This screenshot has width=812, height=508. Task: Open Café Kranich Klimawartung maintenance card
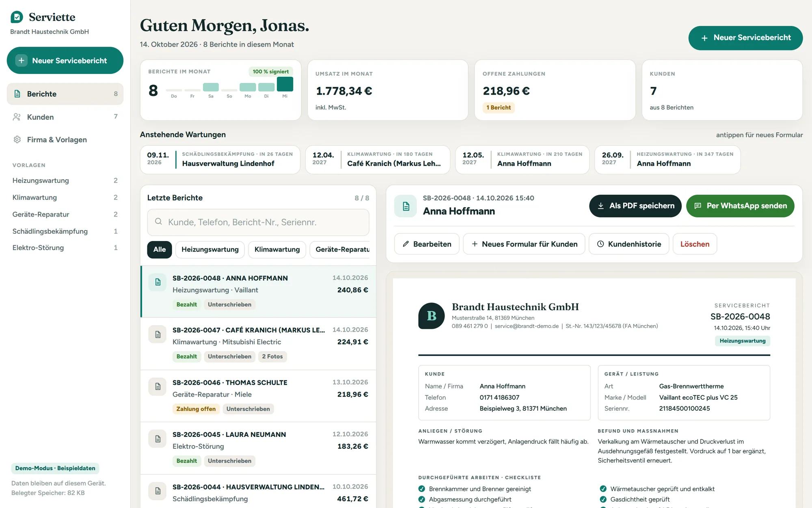coord(378,160)
